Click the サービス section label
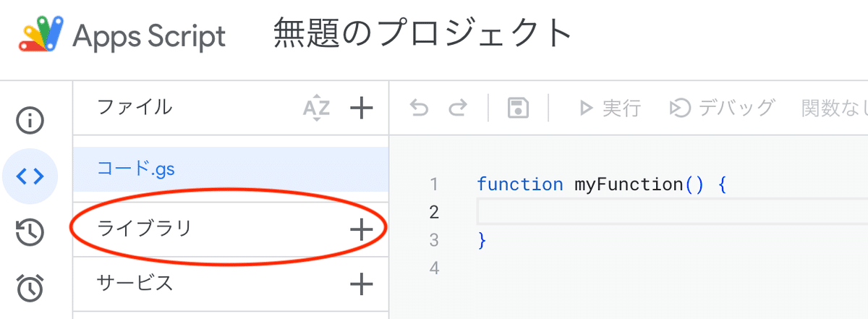Image resolution: width=868 pixels, height=319 pixels. point(135,283)
